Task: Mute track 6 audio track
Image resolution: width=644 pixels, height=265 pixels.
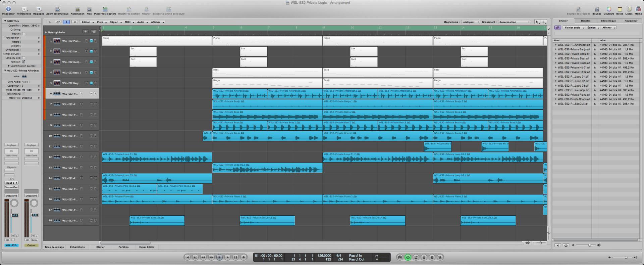Action: (91, 94)
